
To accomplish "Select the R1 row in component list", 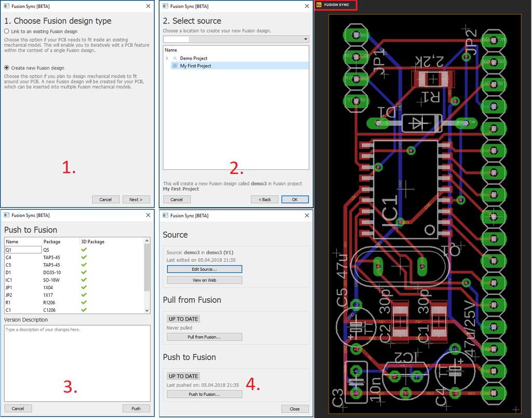I will tap(74, 302).
